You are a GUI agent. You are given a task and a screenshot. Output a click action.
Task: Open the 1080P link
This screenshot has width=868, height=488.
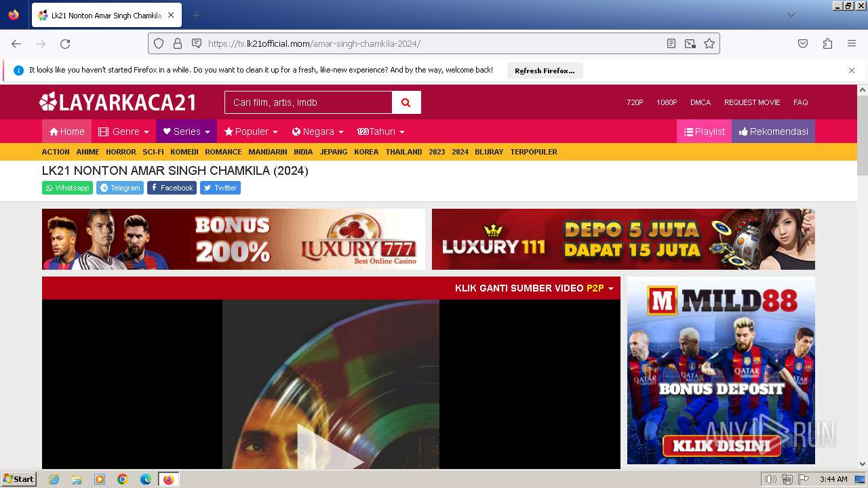[x=667, y=102]
